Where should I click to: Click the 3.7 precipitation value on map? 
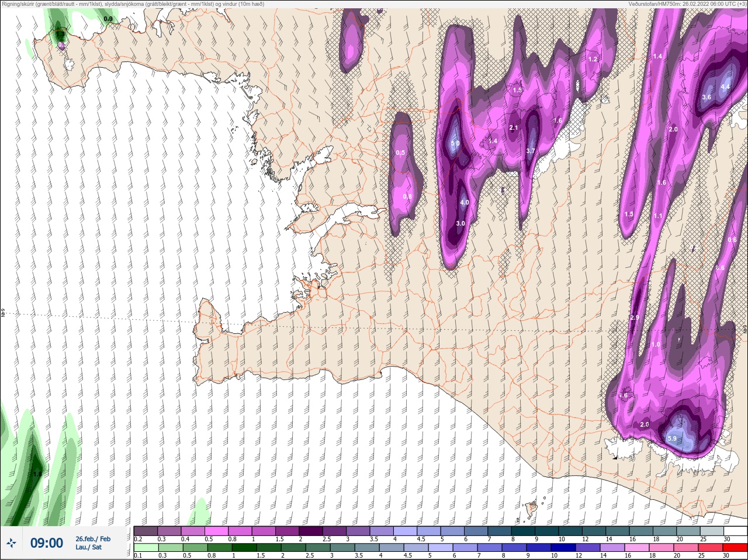pyautogui.click(x=531, y=151)
